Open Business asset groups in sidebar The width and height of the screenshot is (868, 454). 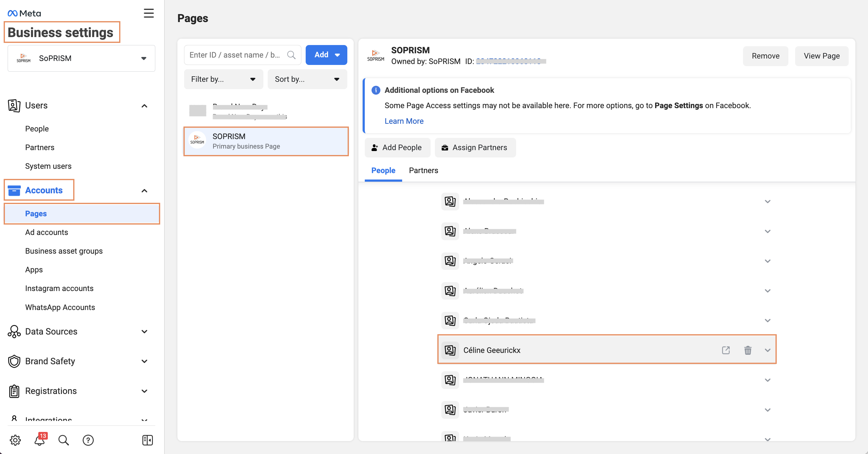click(x=64, y=251)
